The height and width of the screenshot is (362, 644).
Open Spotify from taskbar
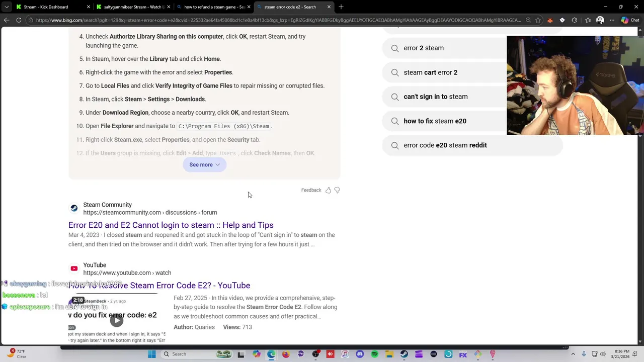click(375, 354)
